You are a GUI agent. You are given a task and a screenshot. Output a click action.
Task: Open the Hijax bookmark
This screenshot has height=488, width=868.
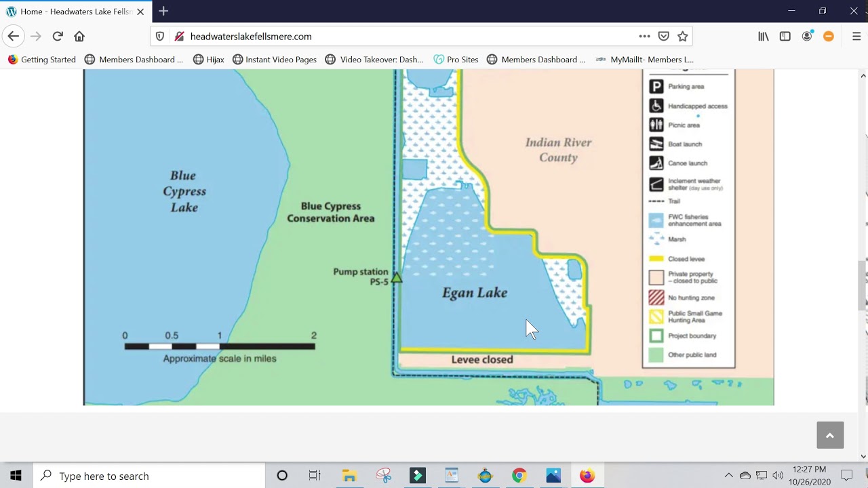[209, 60]
